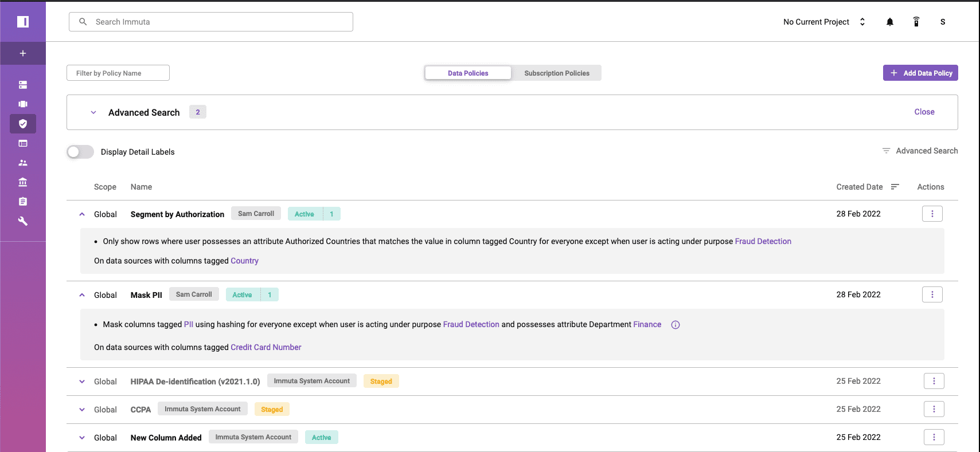
Task: Open the user profile S avatar
Action: pyautogui.click(x=943, y=22)
